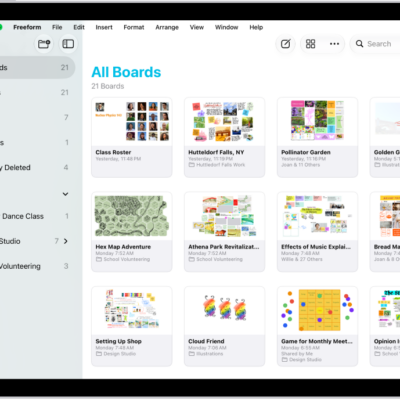Click the new folder icon in sidebar
The width and height of the screenshot is (400, 400).
click(44, 44)
